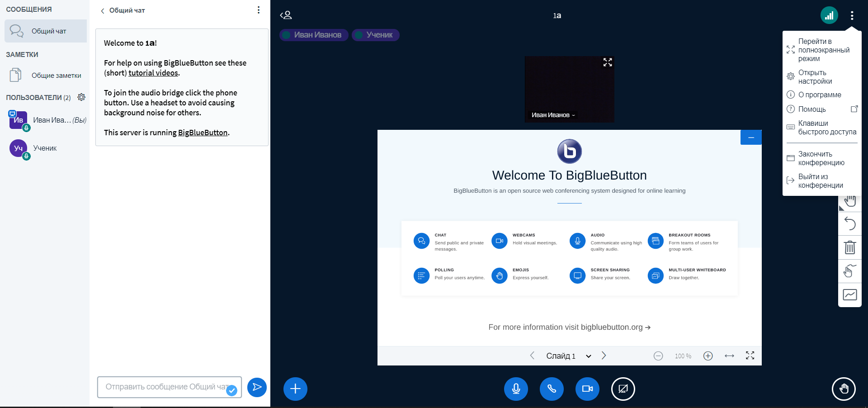Open the blue plus actions menu

(x=295, y=389)
